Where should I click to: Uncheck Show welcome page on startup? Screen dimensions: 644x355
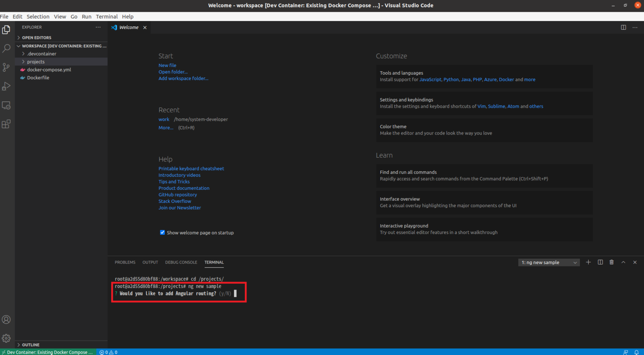(x=162, y=233)
